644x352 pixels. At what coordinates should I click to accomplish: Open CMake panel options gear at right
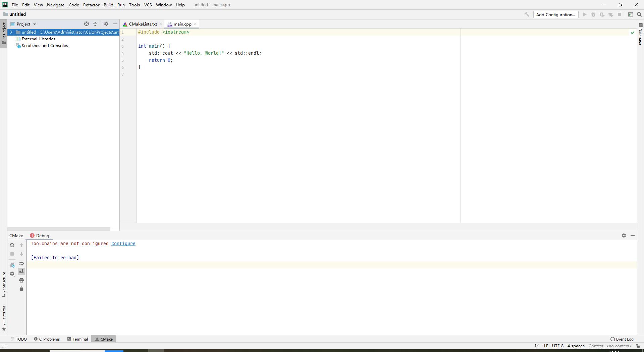624,235
